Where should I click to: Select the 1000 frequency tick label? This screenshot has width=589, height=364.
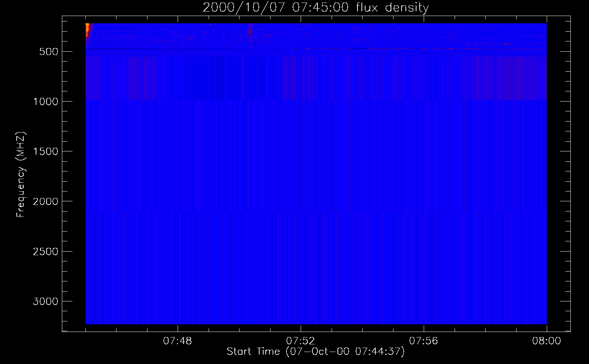point(46,102)
